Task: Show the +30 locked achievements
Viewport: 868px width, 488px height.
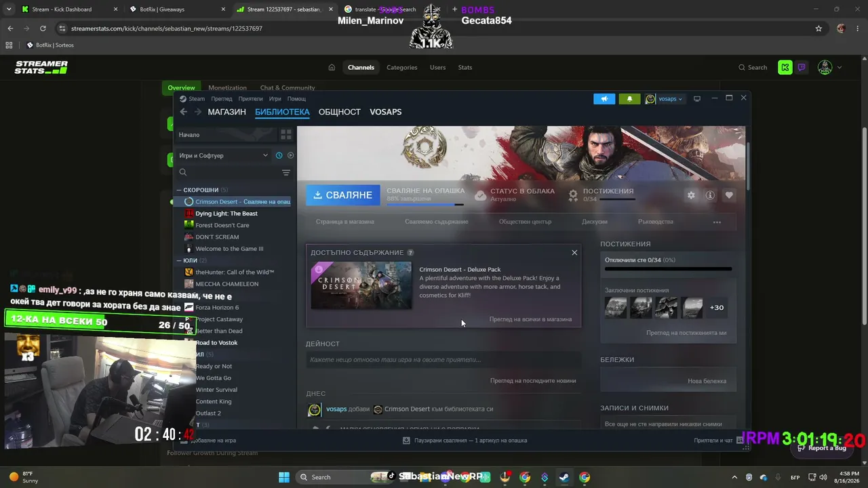Action: [717, 308]
